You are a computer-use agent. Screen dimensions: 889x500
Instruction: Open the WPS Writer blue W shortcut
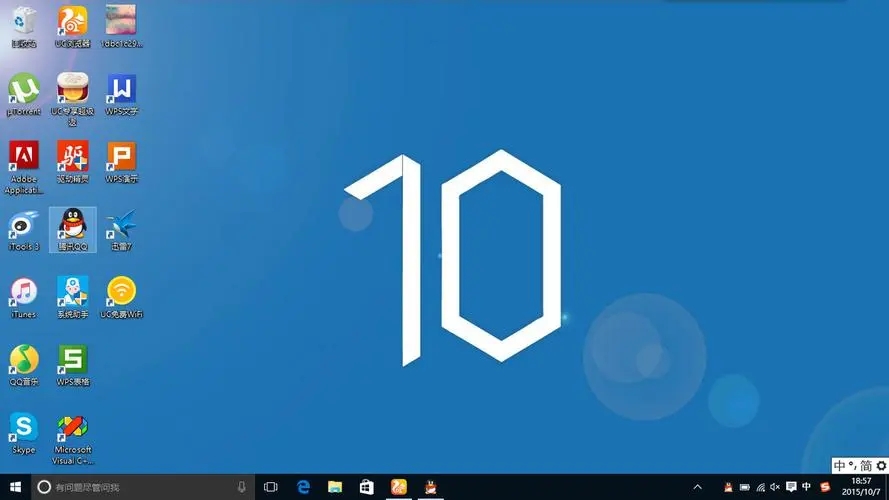tap(121, 89)
